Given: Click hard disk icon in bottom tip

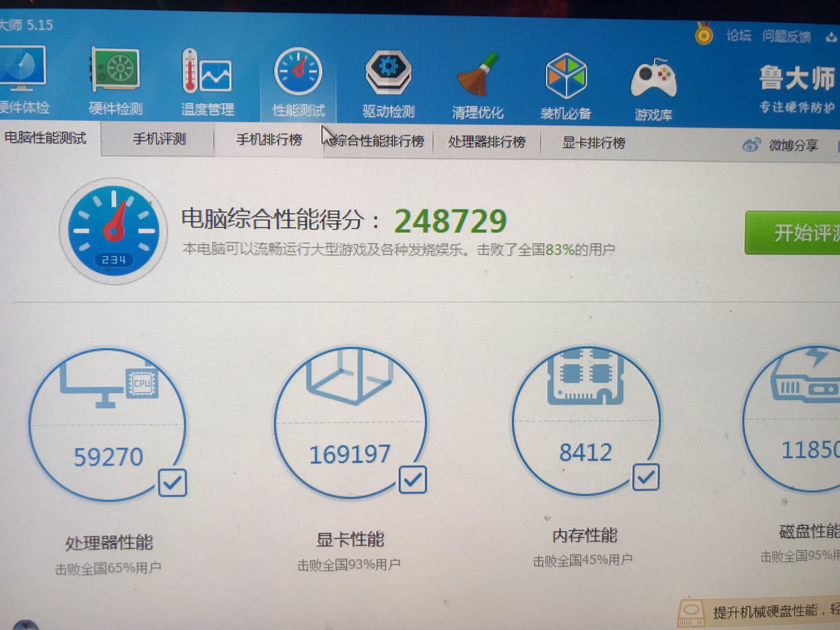Looking at the screenshot, I should [691, 613].
